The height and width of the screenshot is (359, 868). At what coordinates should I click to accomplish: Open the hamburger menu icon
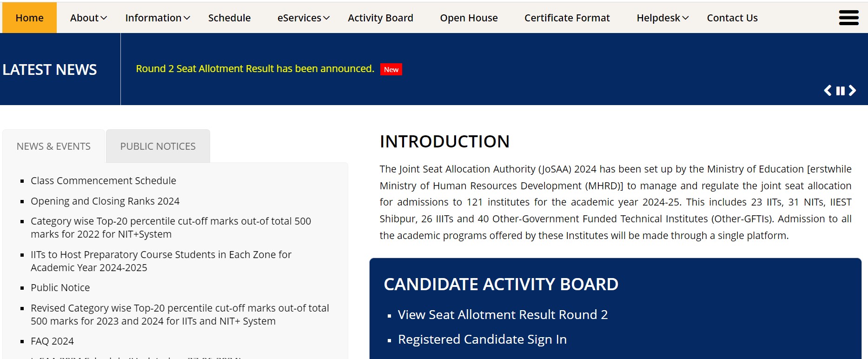click(x=848, y=18)
